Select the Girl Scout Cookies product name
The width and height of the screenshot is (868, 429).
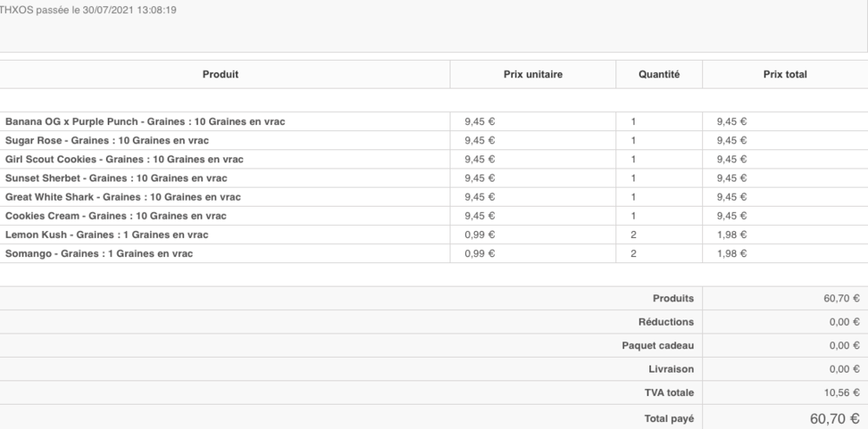click(124, 160)
